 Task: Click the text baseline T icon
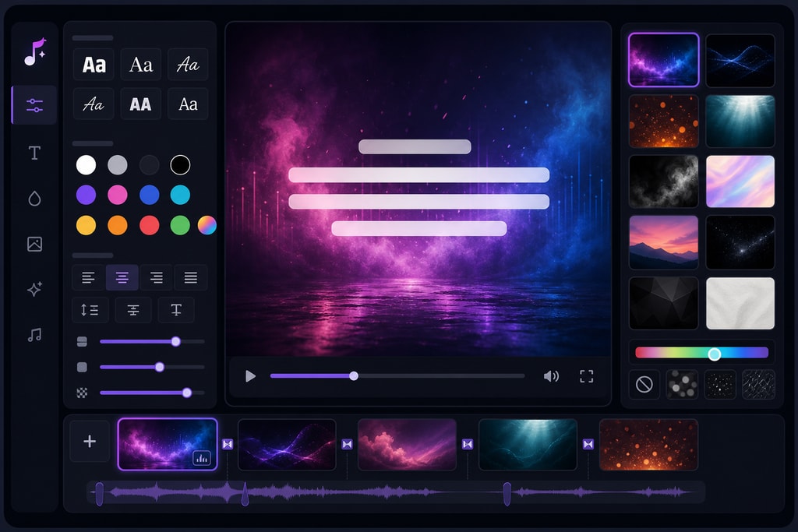click(176, 310)
